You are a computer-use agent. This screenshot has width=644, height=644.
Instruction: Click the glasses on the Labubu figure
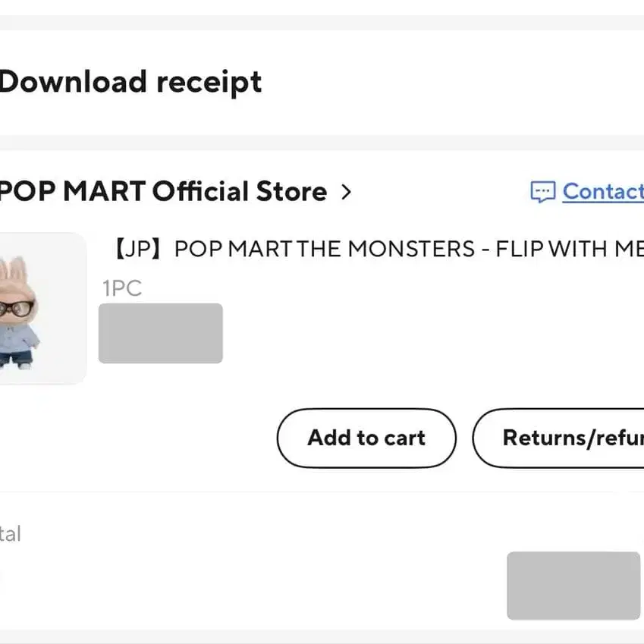15,308
